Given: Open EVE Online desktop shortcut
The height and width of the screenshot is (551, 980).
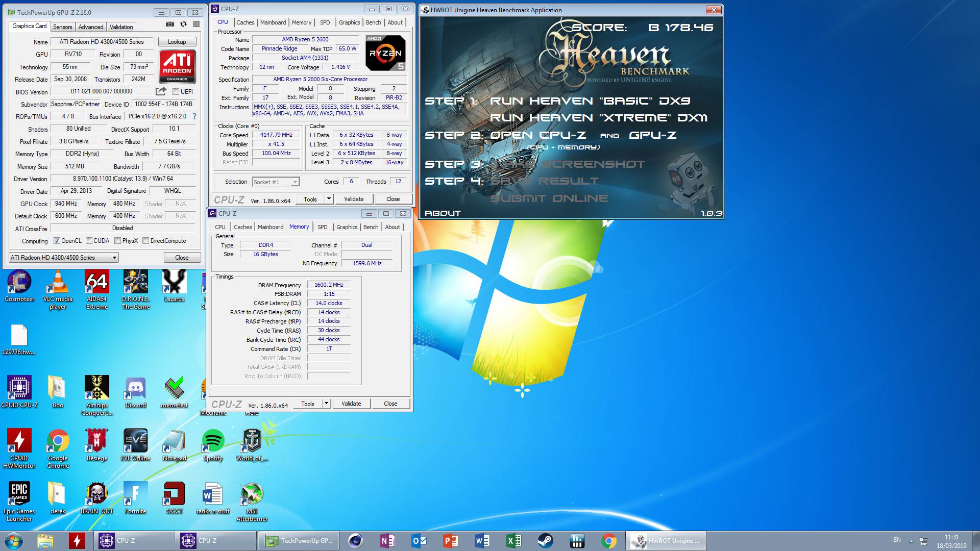Looking at the screenshot, I should [x=136, y=445].
